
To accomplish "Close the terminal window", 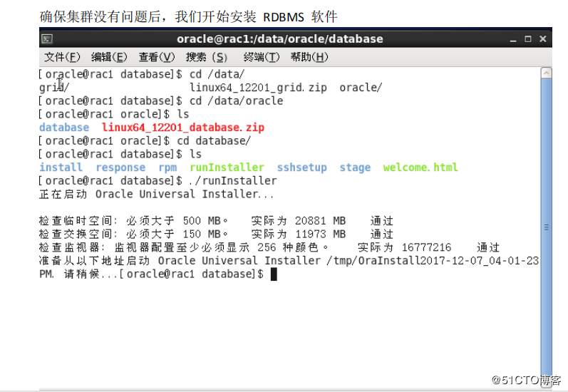I will [x=542, y=38].
